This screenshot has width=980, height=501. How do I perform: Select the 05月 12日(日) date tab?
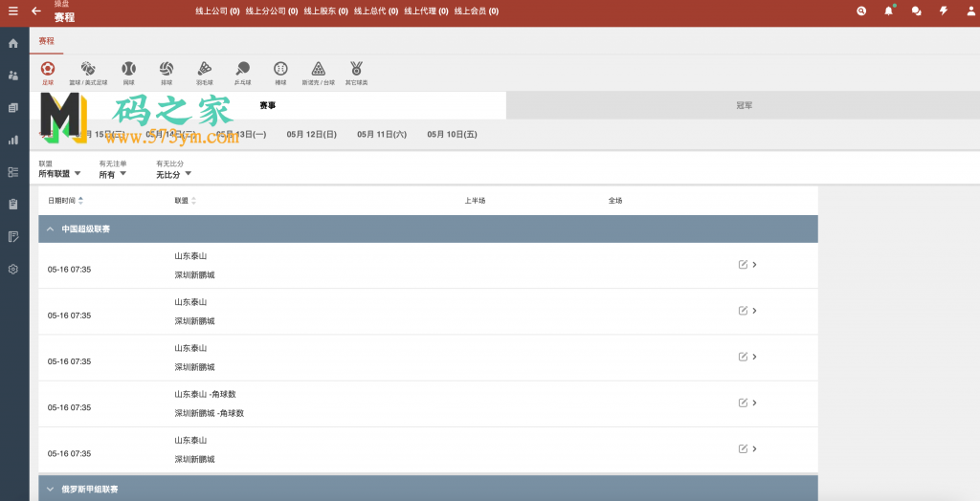pyautogui.click(x=311, y=135)
